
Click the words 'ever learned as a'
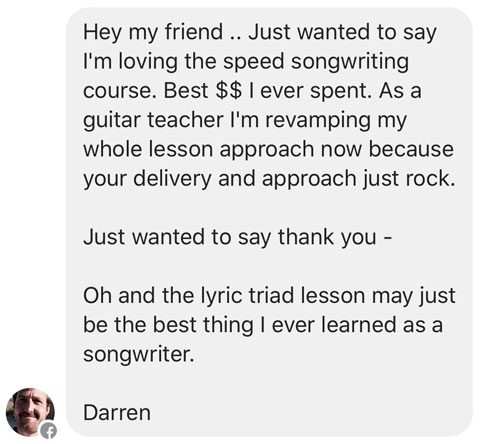(x=357, y=325)
